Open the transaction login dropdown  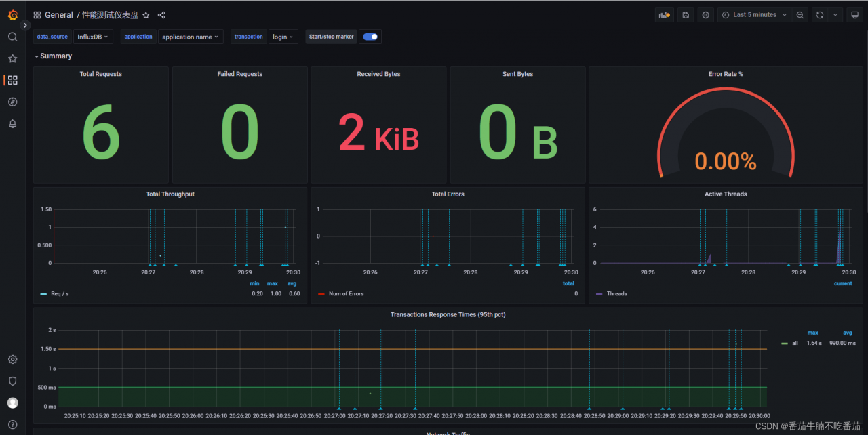[283, 37]
